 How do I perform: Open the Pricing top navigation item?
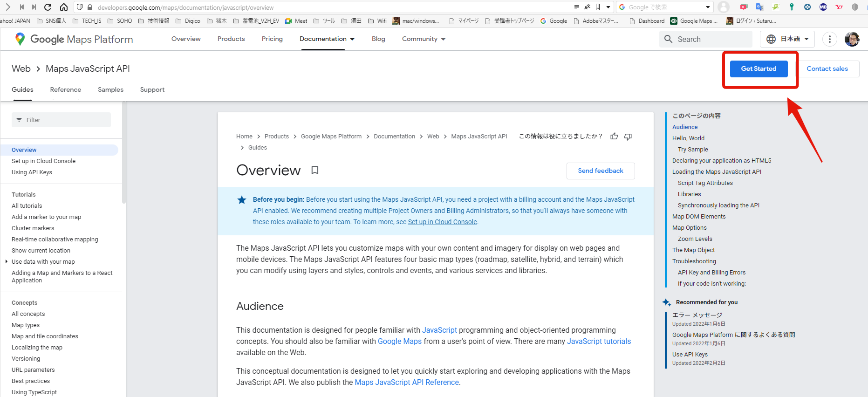[x=272, y=39]
